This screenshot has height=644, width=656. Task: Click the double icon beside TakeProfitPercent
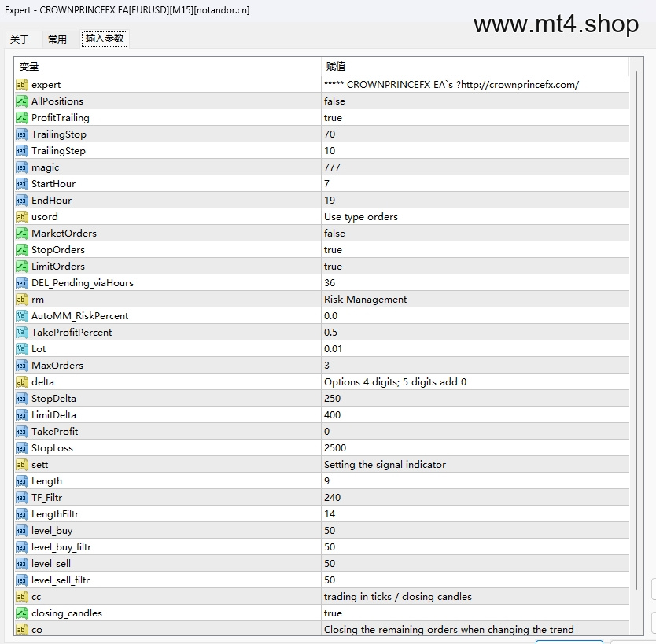pos(22,333)
